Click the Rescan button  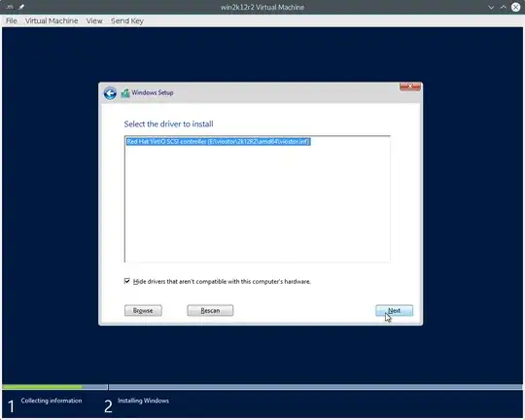tap(210, 310)
